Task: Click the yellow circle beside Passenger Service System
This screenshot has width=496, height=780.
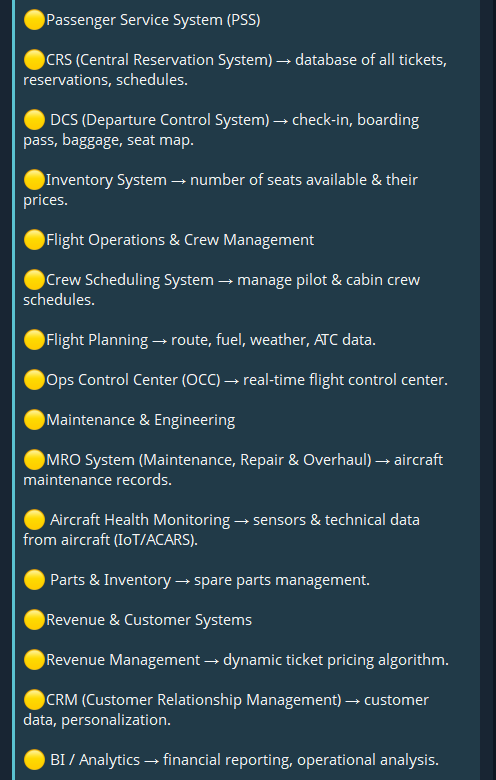Action: pos(34,20)
